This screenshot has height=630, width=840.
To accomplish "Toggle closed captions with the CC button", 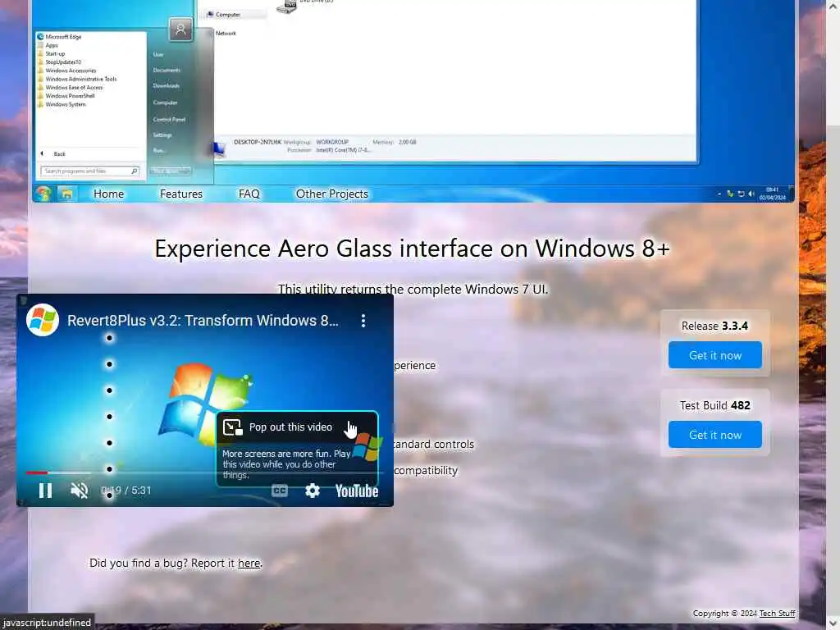I will [280, 491].
